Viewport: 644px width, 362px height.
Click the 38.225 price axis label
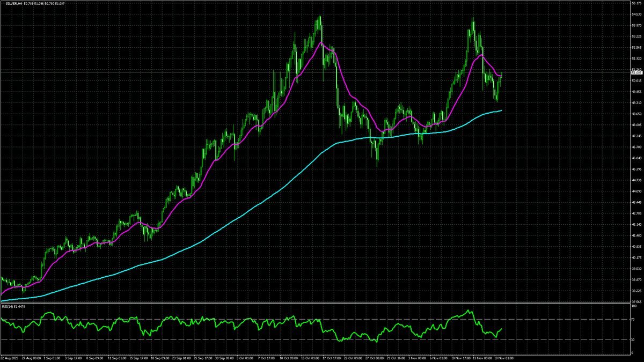[x=636, y=291]
